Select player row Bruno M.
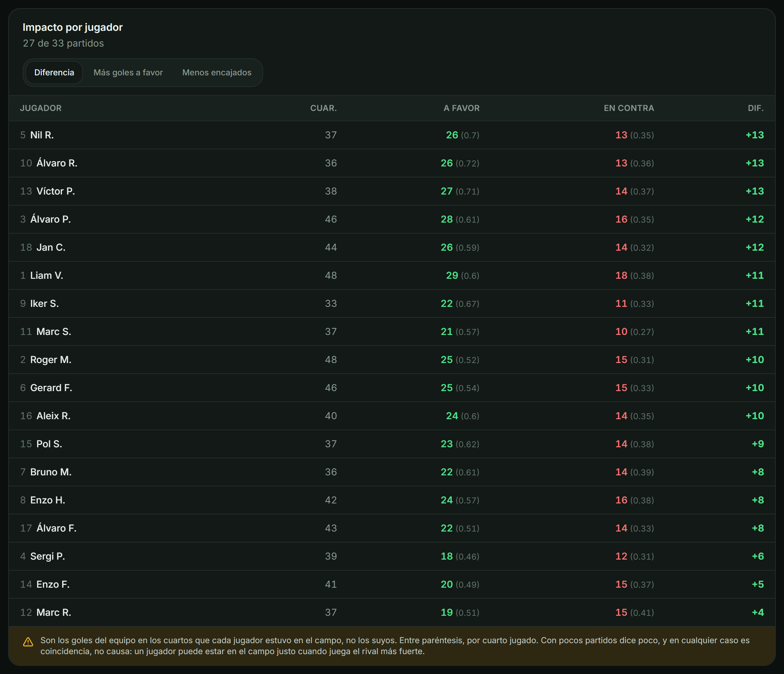The image size is (784, 674). tap(392, 472)
